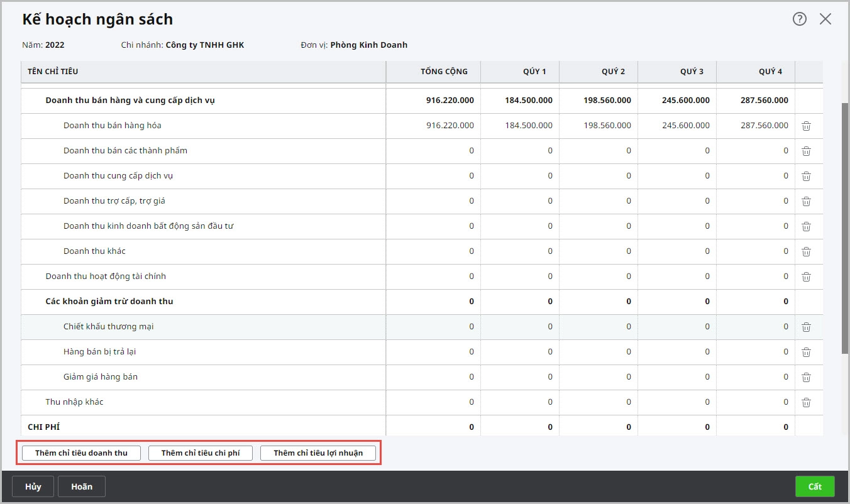Click the unit name Phòng Kinh Doanh
Viewport: 850px width, 504px height.
369,45
